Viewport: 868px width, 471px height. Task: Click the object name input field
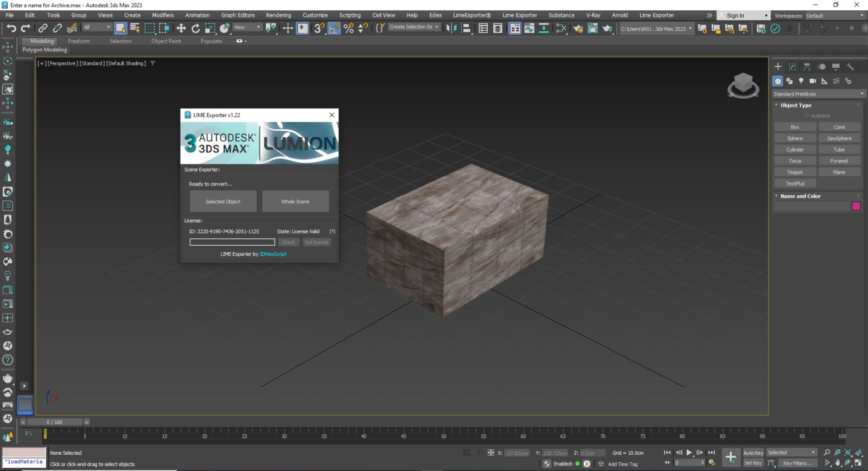tap(812, 206)
